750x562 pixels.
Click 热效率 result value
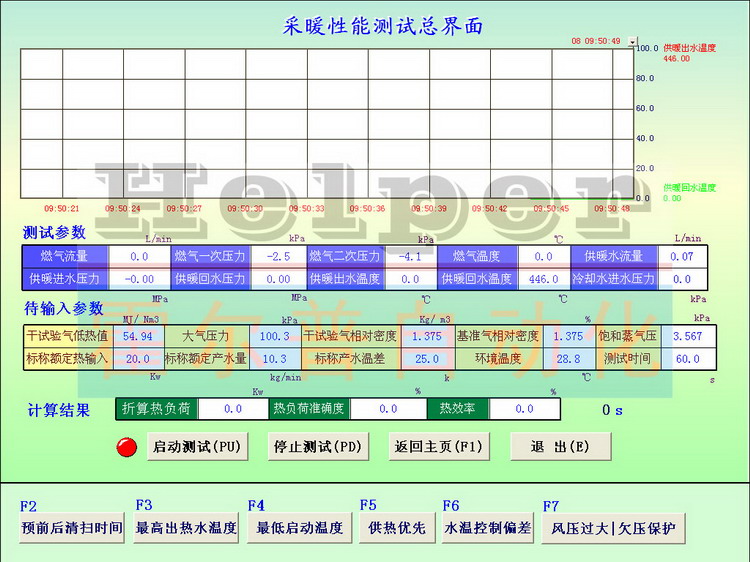[524, 409]
